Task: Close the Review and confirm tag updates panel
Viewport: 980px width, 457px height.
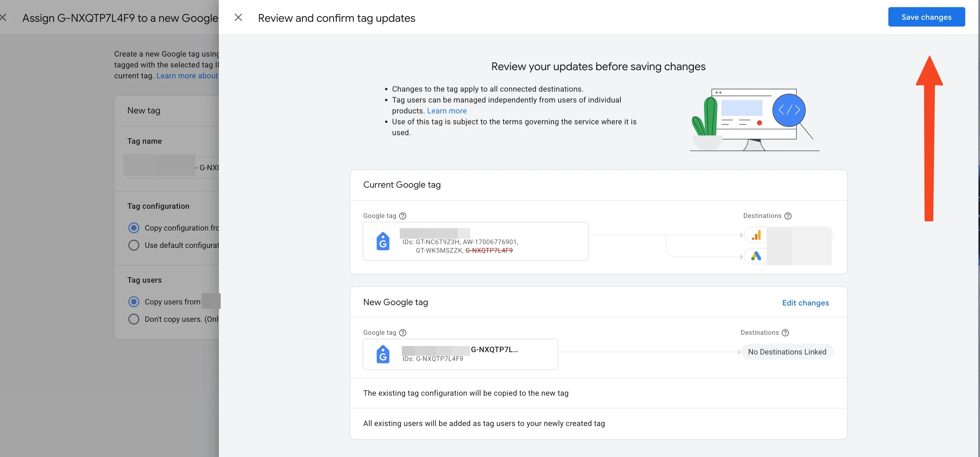Action: pos(238,17)
